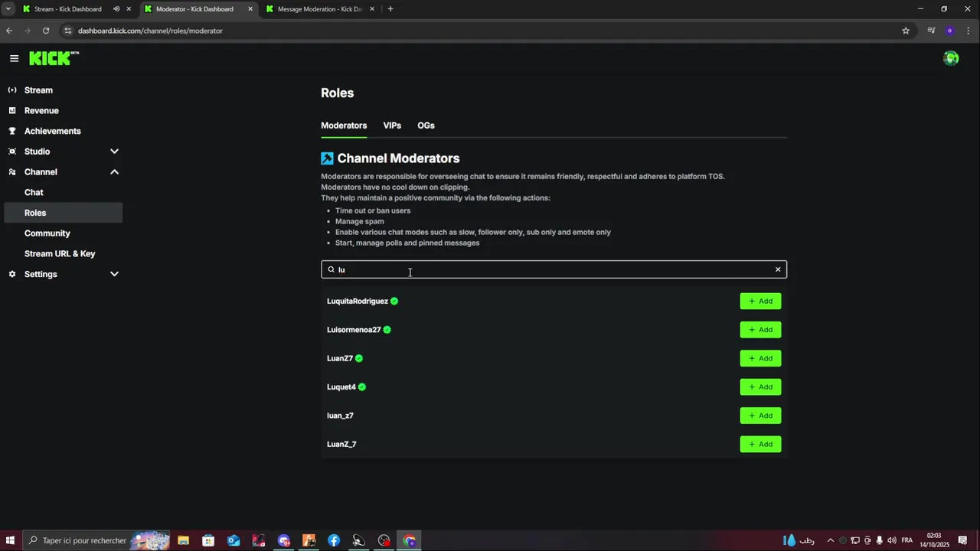The width and height of the screenshot is (980, 551).
Task: Close the Moderator - Kick Dashboard tab
Action: click(250, 9)
